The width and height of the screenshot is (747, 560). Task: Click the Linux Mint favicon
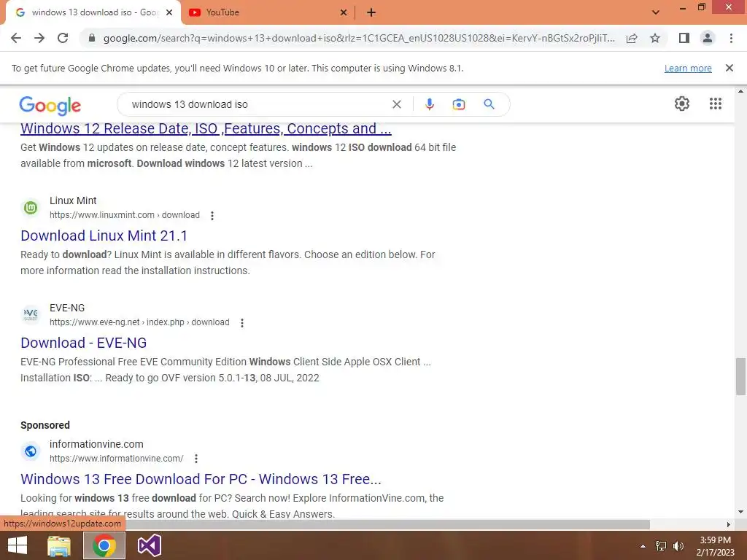click(31, 208)
